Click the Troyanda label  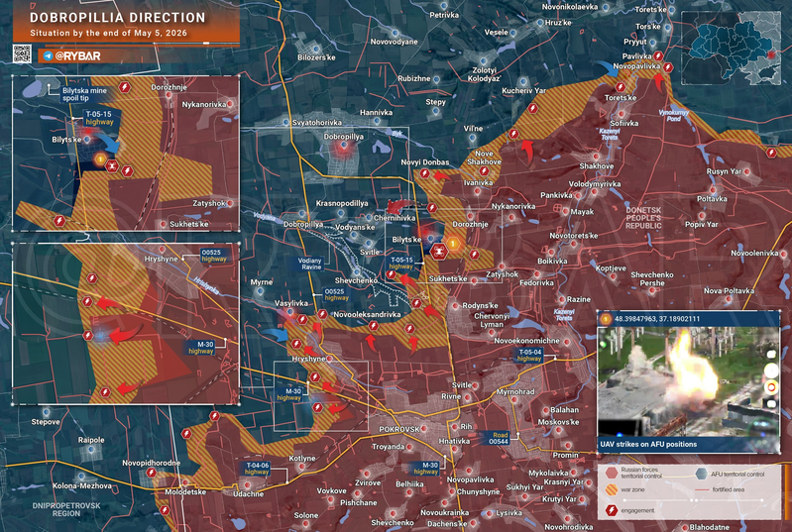388,447
